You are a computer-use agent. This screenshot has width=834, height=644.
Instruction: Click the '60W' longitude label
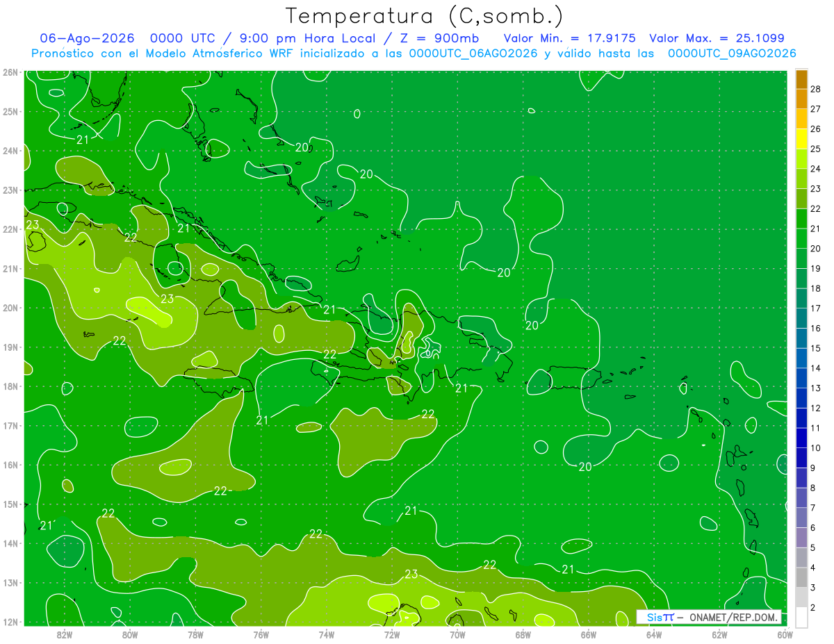(785, 634)
